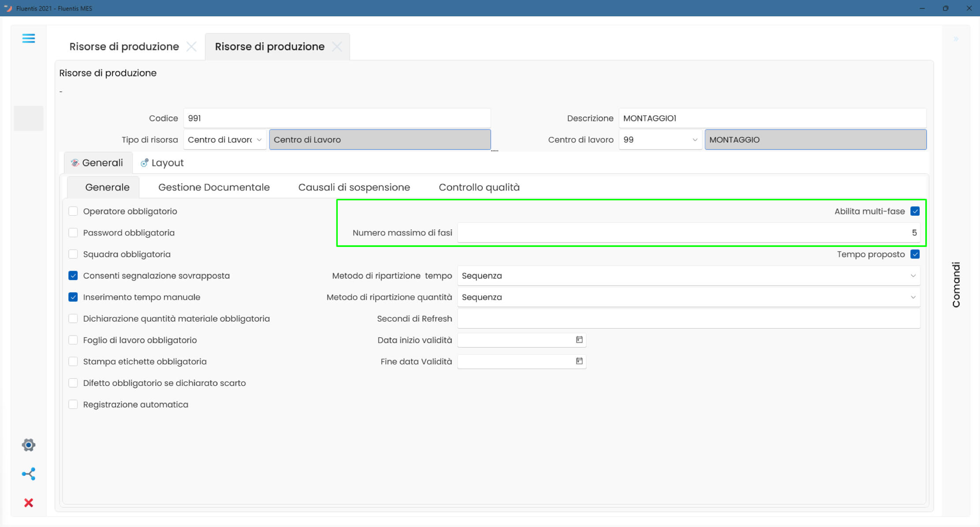Image resolution: width=980 pixels, height=527 pixels.
Task: Open Causali di sospensione tab
Action: pyautogui.click(x=354, y=187)
